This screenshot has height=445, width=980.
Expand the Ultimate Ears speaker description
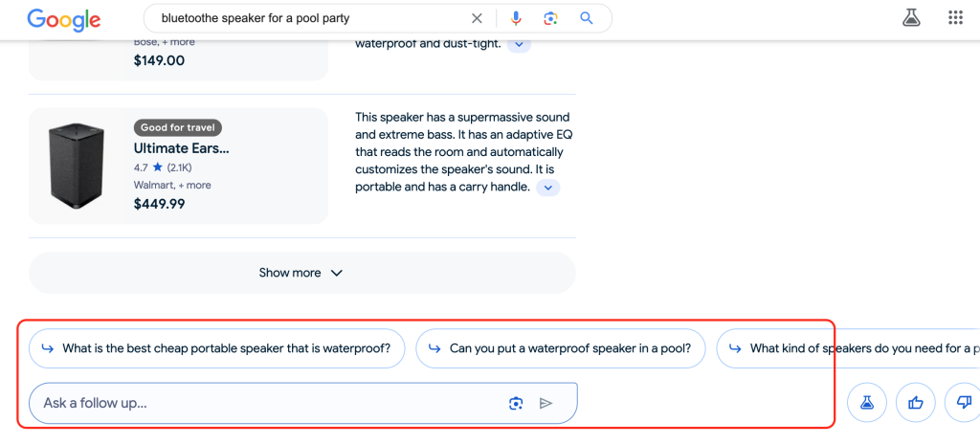pyautogui.click(x=548, y=188)
